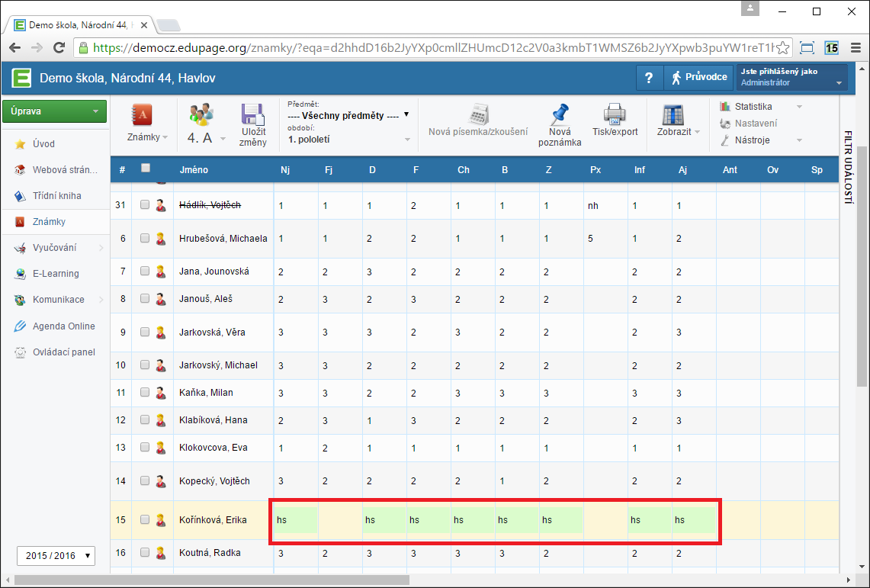Click the address bar URL field

pos(433,48)
